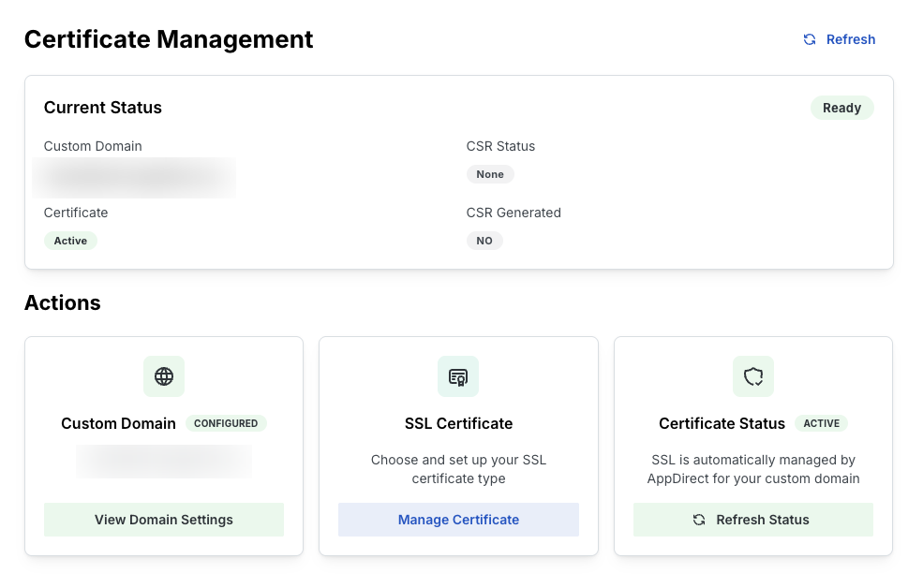923x588 pixels.
Task: Click the None CSR Status badge
Action: click(x=490, y=174)
